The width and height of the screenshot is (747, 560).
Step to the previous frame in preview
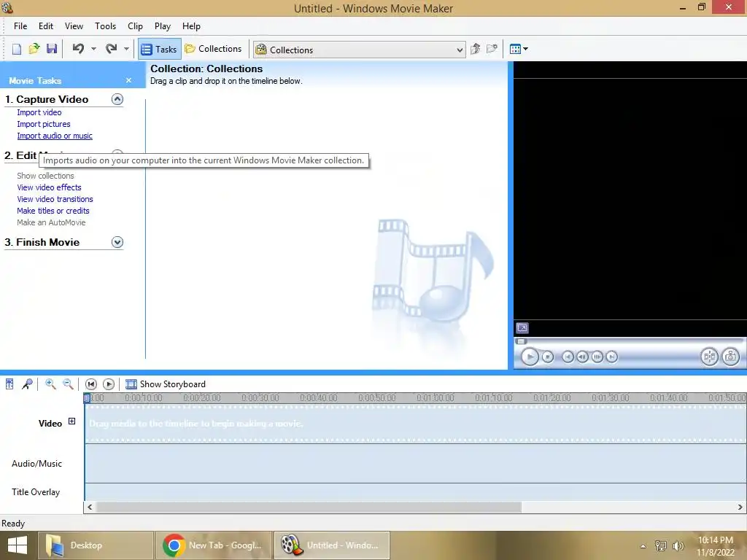tap(582, 357)
